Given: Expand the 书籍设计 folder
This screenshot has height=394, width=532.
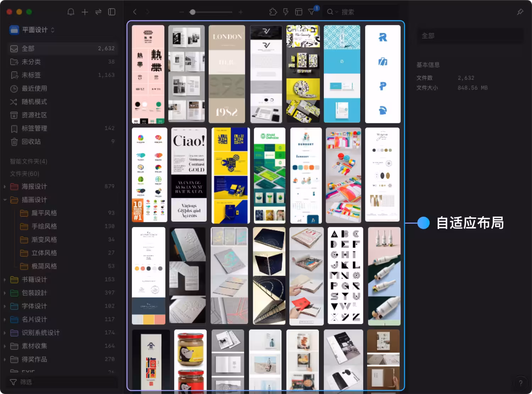Looking at the screenshot, I should pos(5,280).
